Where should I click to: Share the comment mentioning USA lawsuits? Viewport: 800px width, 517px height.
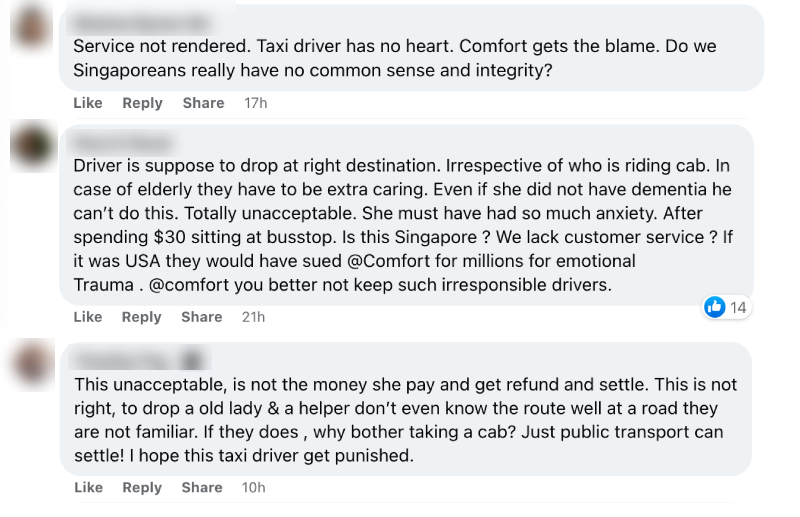[x=203, y=317]
